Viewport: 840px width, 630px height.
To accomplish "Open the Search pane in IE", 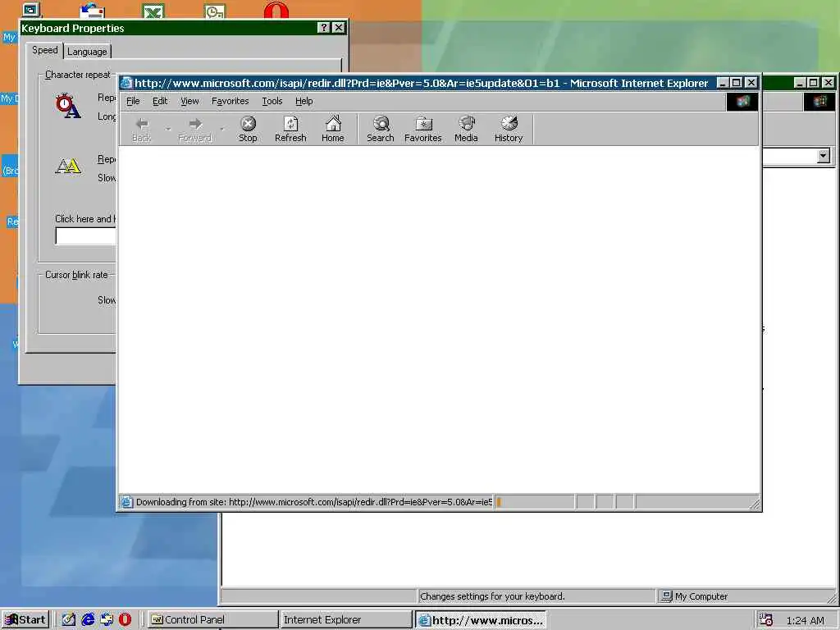I will tap(381, 129).
